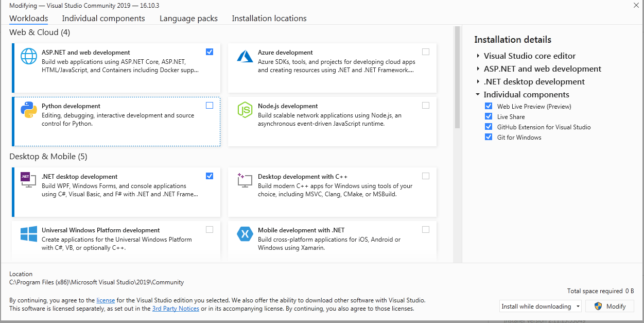The image size is (644, 323).
Task: Click the Desktop development with C++ icon
Action: (245, 180)
